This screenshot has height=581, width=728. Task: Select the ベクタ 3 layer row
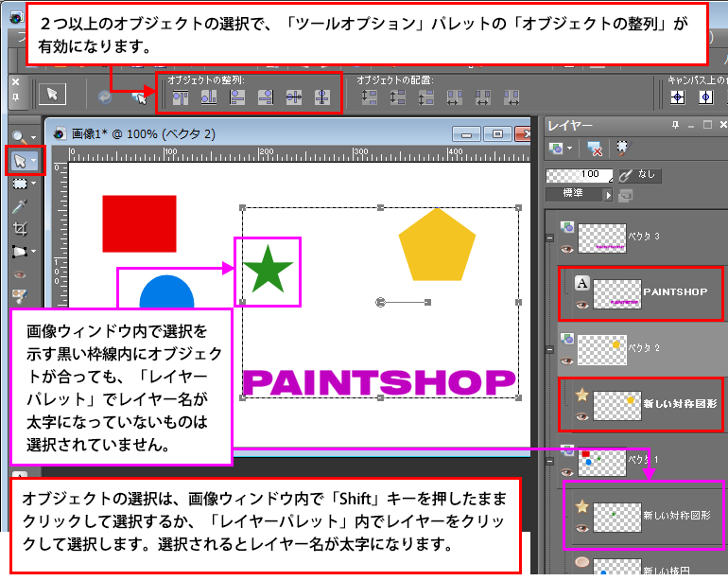[643, 238]
